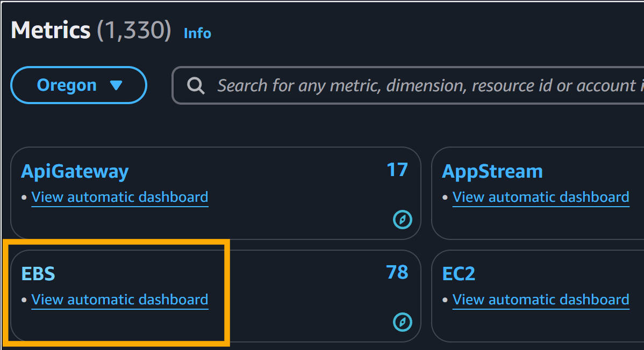644x350 pixels.
Task: Open the Info help link beside Metrics
Action: coord(197,33)
